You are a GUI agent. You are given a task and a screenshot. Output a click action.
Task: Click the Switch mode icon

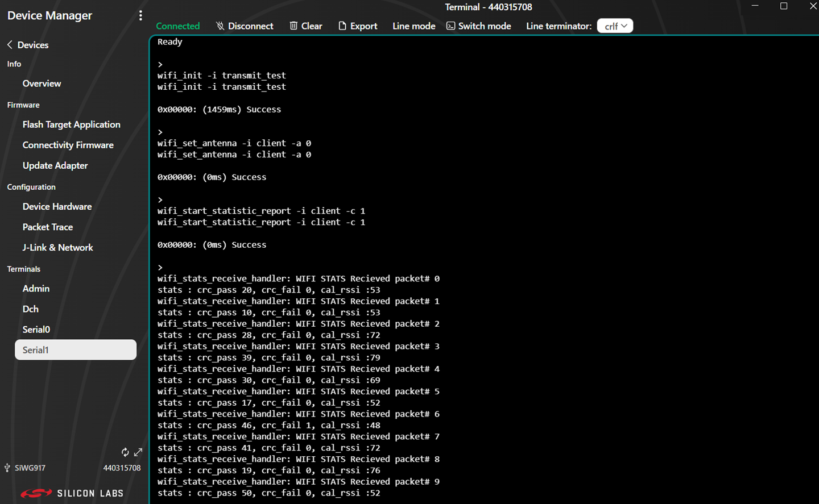[x=450, y=26]
